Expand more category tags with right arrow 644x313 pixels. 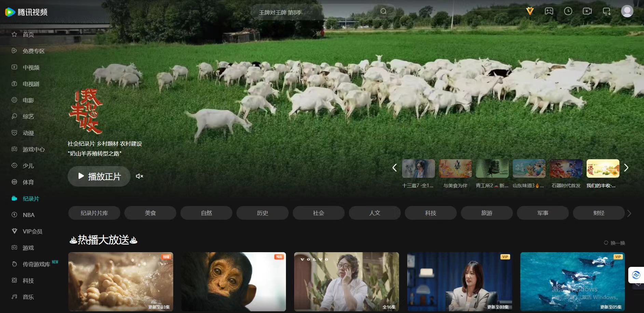coord(629,213)
